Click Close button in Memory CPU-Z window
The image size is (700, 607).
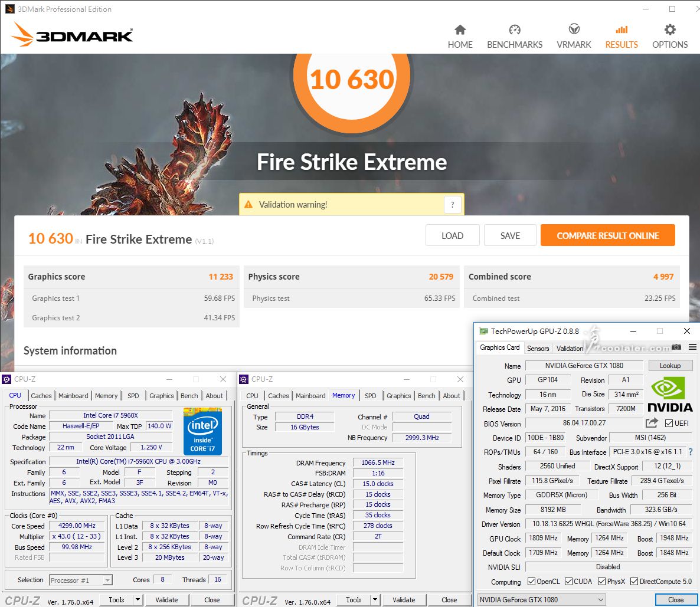coord(449,599)
